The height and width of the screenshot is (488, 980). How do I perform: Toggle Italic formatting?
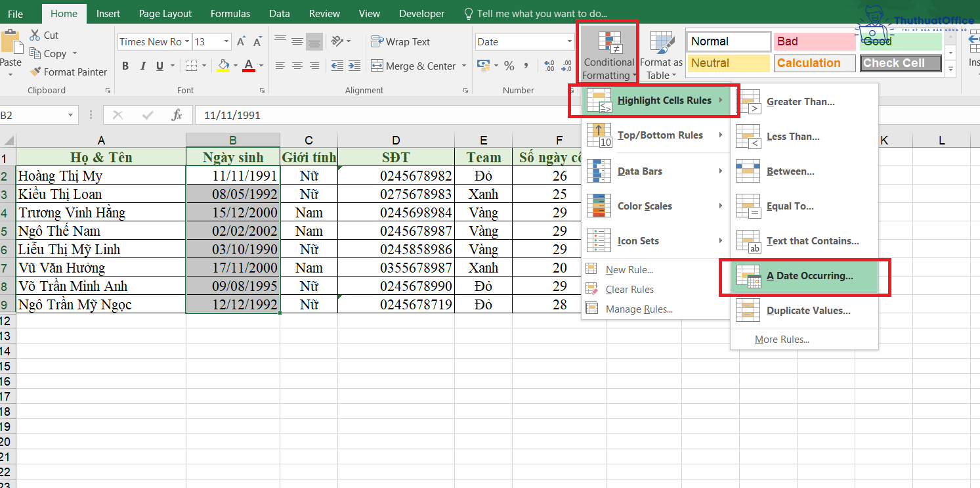click(x=142, y=66)
